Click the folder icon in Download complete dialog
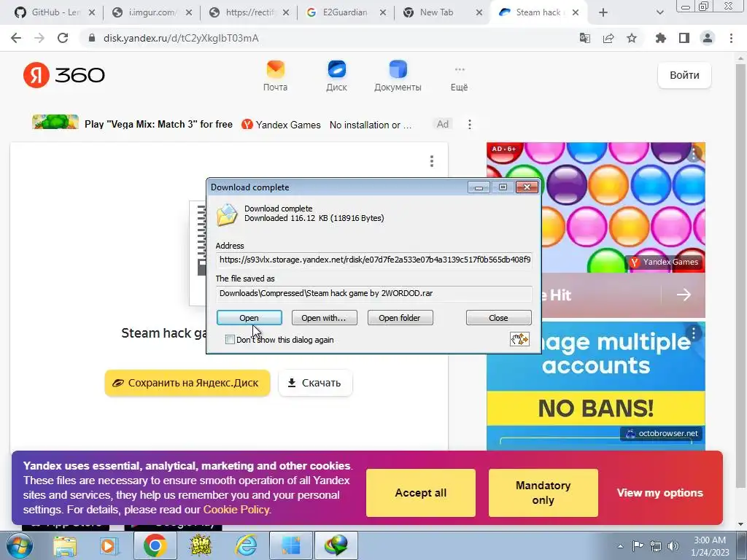Screen dimensions: 747x560 (227, 214)
